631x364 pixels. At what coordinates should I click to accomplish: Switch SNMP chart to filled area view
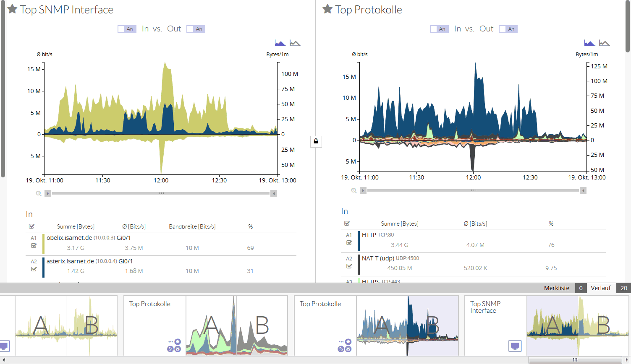(x=280, y=43)
